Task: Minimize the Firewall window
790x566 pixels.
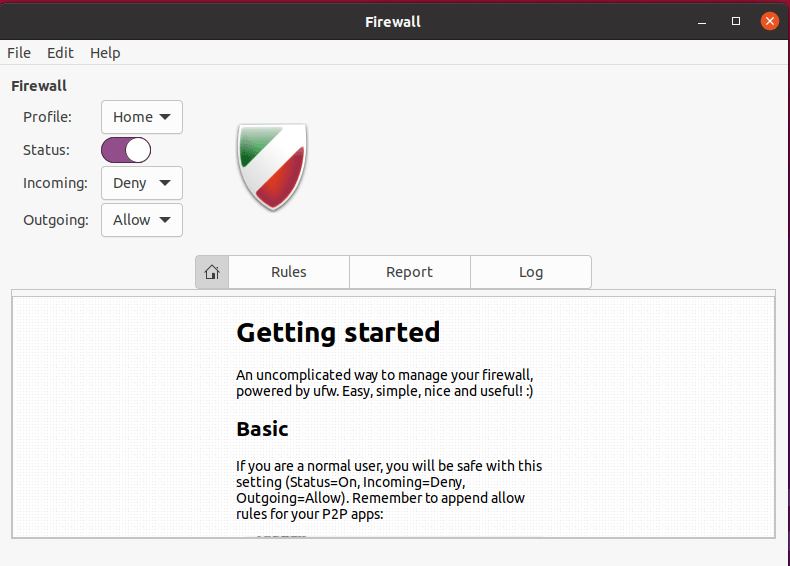Action: pos(702,22)
